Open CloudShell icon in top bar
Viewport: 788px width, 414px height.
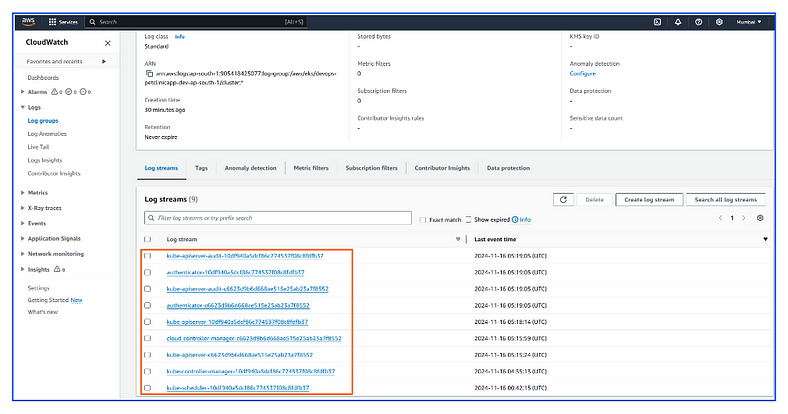tap(657, 22)
